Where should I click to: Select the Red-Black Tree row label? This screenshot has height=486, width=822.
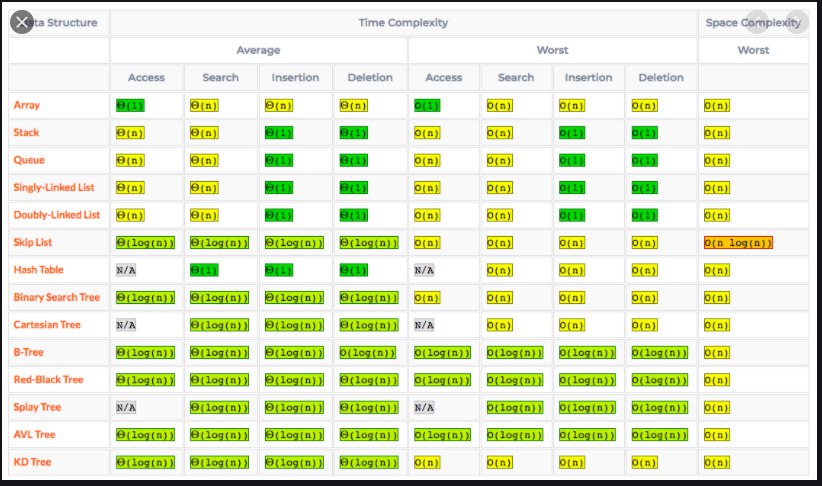[48, 380]
